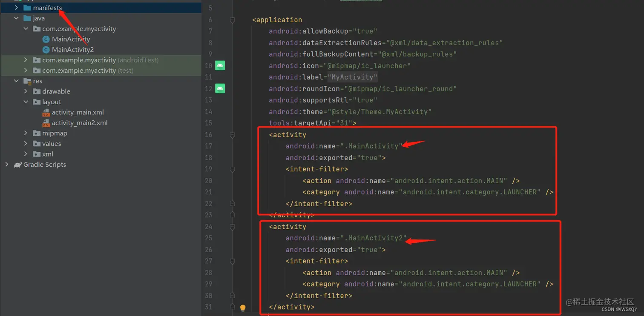
Task: Collapse the com.example.myactivity package containing MainActivity
Action: [x=26, y=29]
